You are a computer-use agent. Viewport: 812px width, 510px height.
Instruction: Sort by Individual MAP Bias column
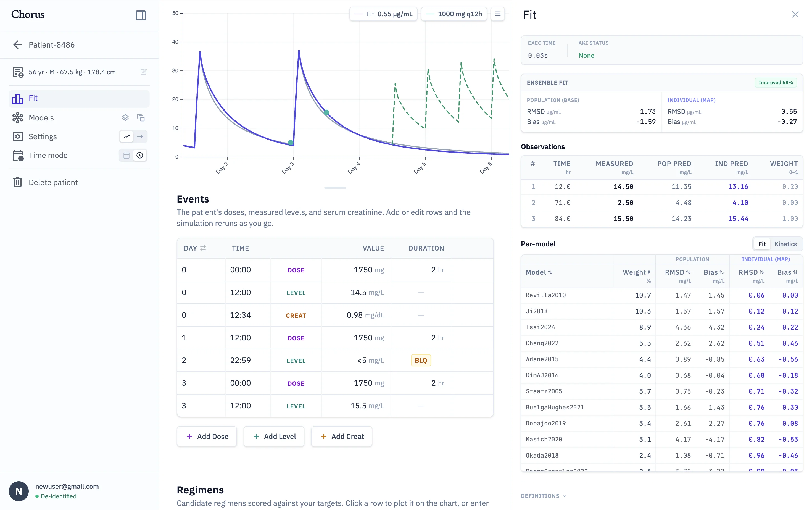tap(787, 272)
